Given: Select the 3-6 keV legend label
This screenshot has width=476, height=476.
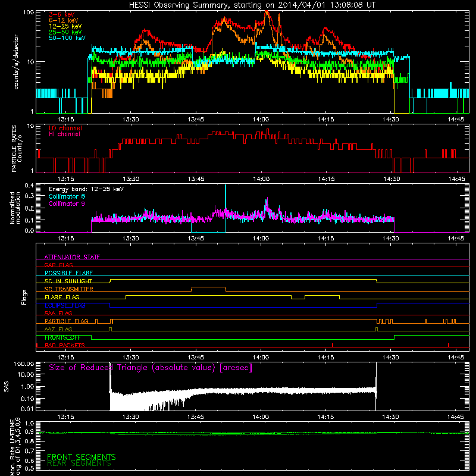Looking at the screenshot, I should pyautogui.click(x=62, y=14).
